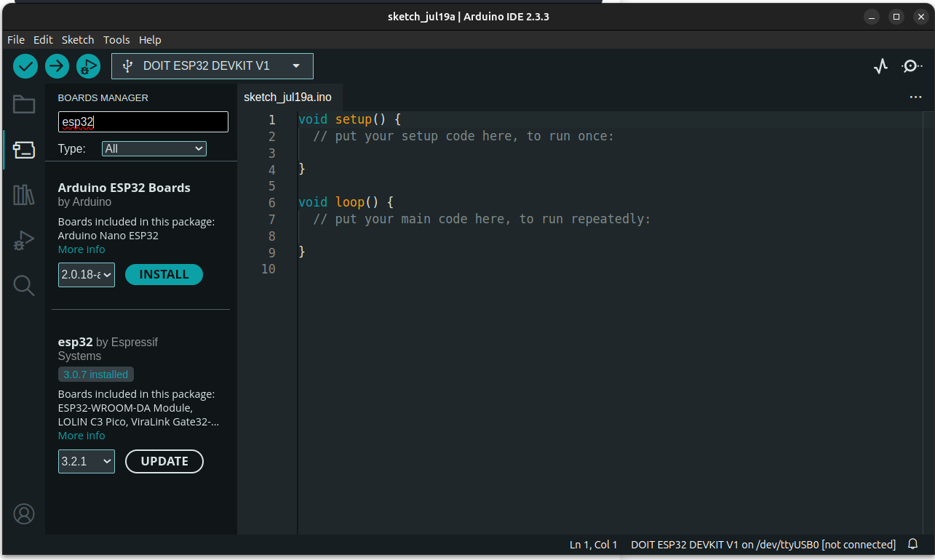Open the editor tab three-dots menu
The height and width of the screenshot is (560, 935).
click(x=915, y=97)
